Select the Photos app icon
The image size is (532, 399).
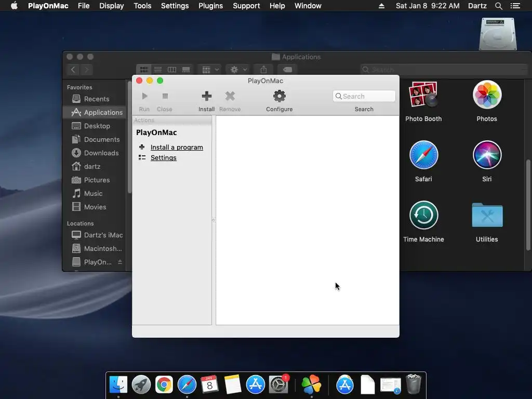coord(487,95)
